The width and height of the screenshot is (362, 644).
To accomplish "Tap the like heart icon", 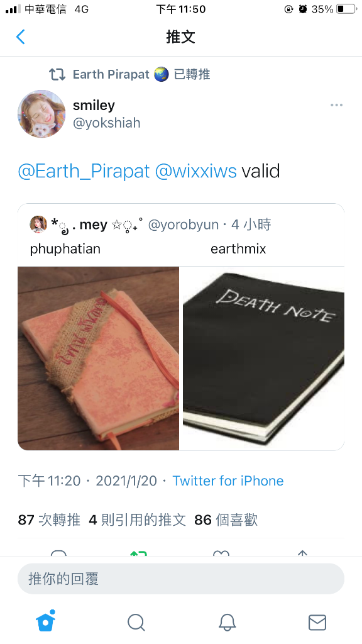I will coord(221,553).
